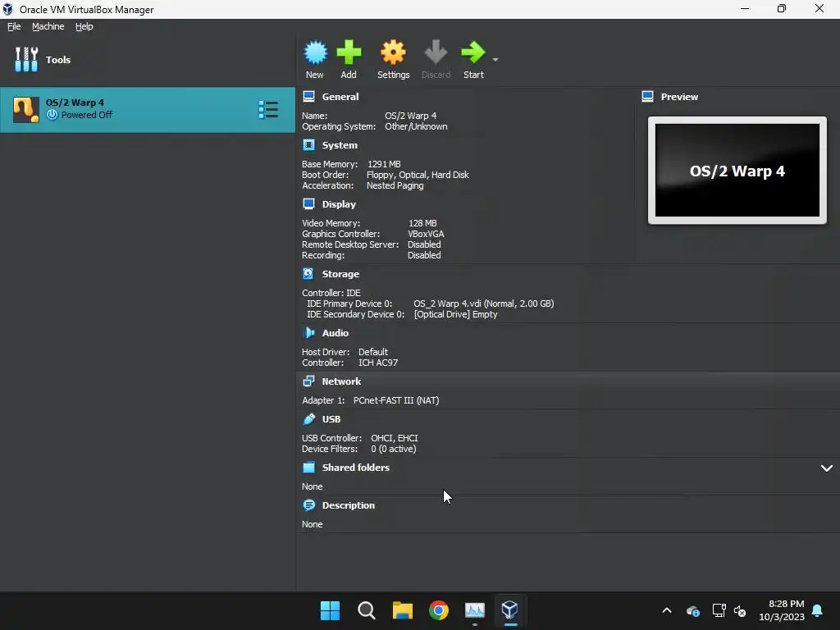Click the '128 MB' video memory value

[x=422, y=223]
